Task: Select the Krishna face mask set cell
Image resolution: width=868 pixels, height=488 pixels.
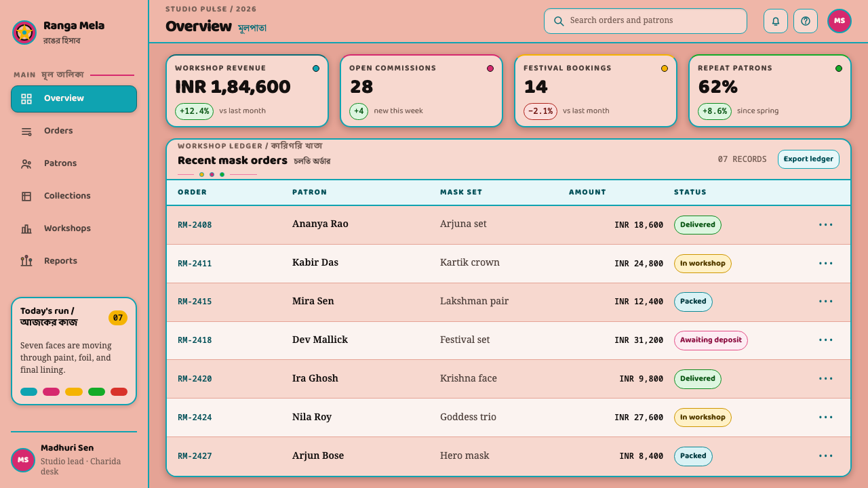Action: click(469, 379)
